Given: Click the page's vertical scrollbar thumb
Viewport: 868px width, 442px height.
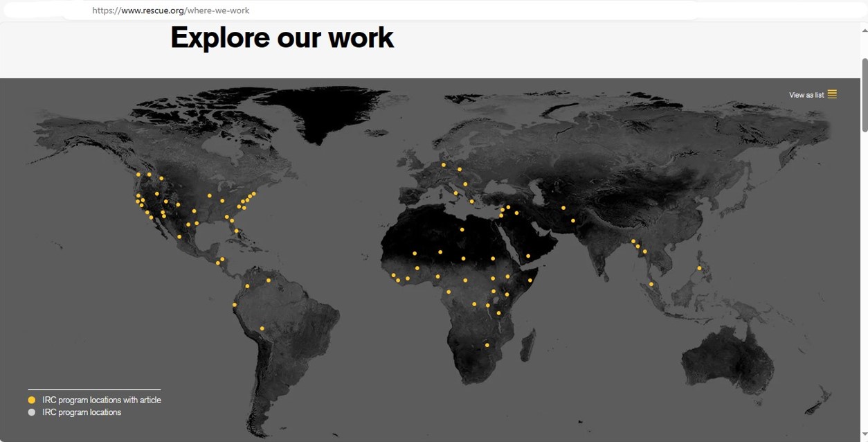Looking at the screenshot, I should coord(865,94).
